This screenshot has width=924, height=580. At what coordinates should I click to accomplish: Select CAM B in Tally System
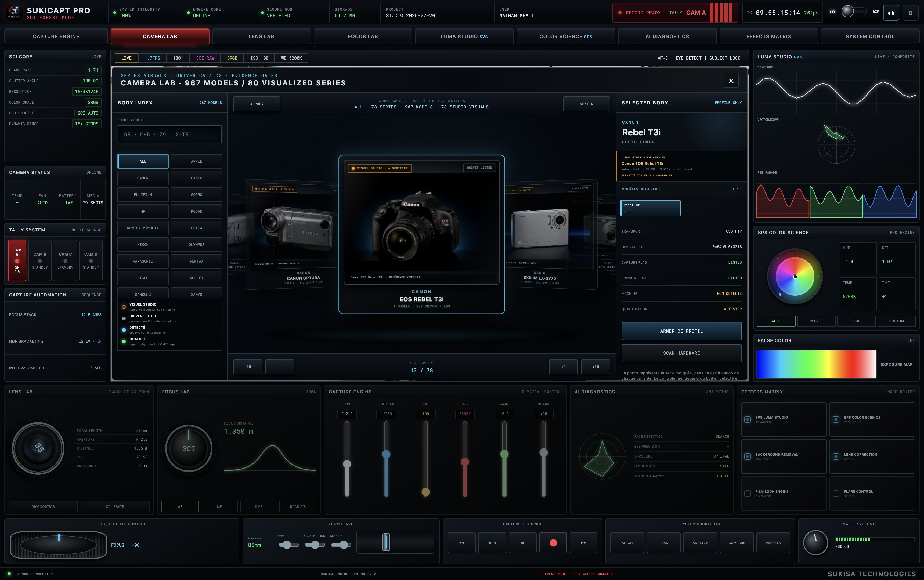[x=40, y=260]
